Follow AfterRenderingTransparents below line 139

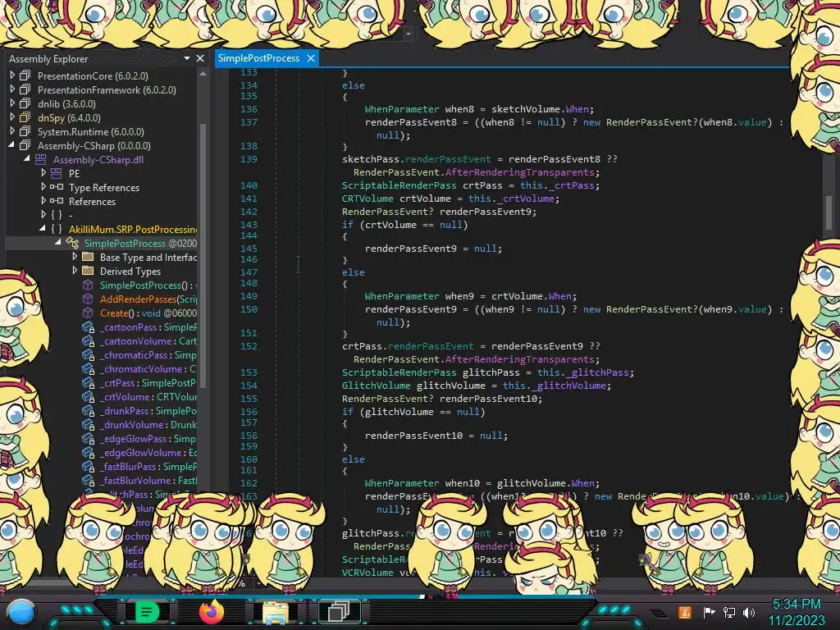(x=519, y=172)
